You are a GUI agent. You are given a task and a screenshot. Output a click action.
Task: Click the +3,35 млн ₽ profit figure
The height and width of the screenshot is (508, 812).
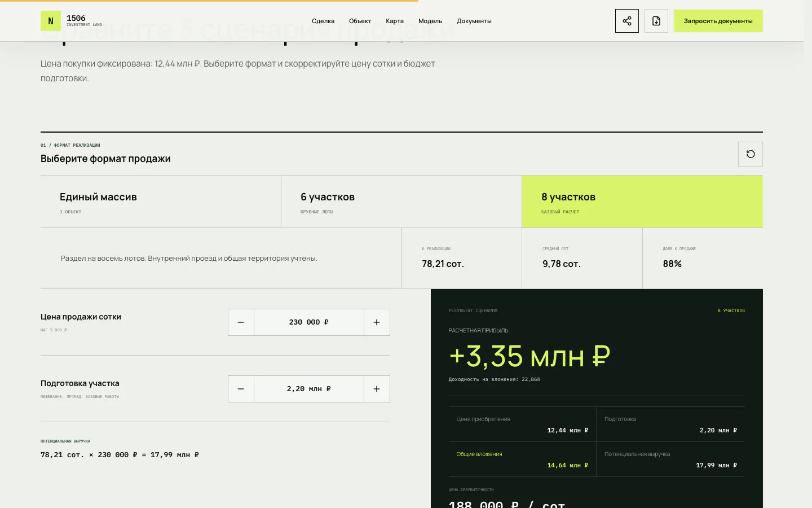529,356
